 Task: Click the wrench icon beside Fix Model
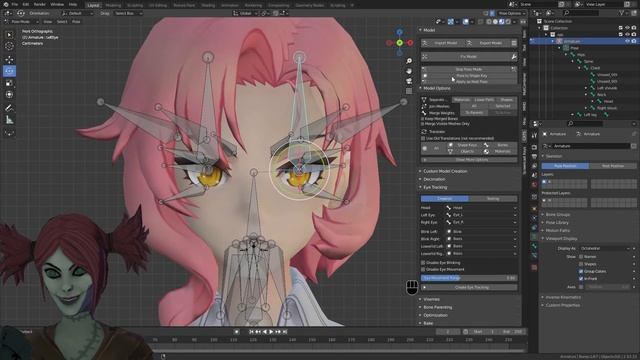click(x=514, y=56)
